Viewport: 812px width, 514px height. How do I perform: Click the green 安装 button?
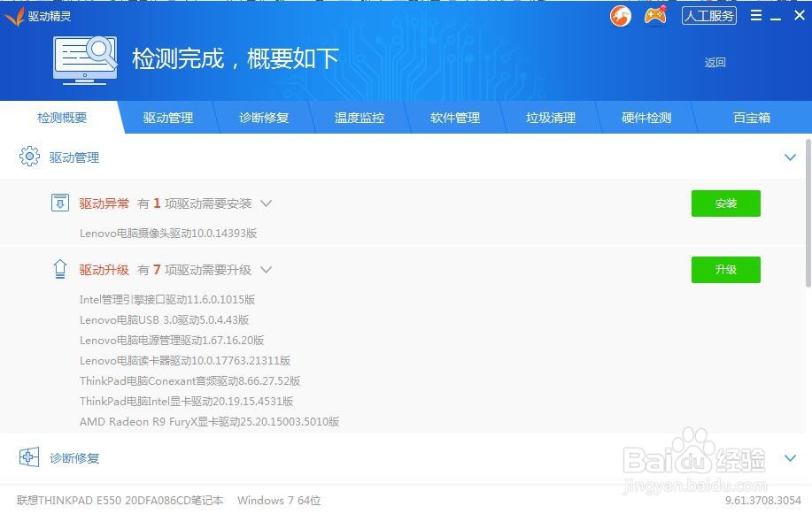[x=725, y=203]
